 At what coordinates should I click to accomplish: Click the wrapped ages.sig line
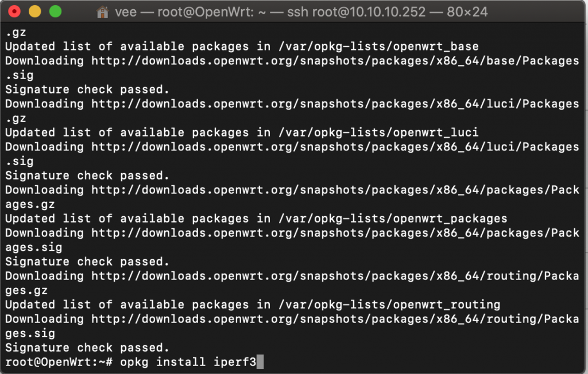(x=34, y=248)
